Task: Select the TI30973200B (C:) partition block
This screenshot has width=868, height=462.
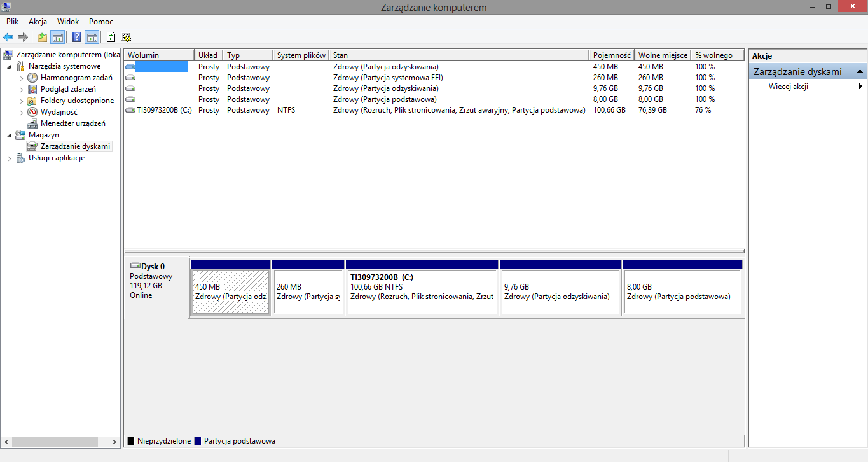Action: pyautogui.click(x=422, y=291)
